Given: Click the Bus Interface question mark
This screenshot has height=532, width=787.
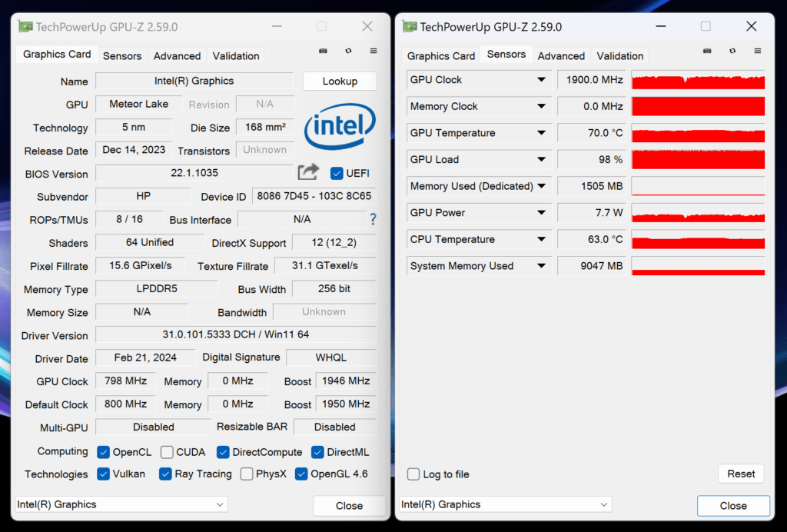Looking at the screenshot, I should point(373,219).
